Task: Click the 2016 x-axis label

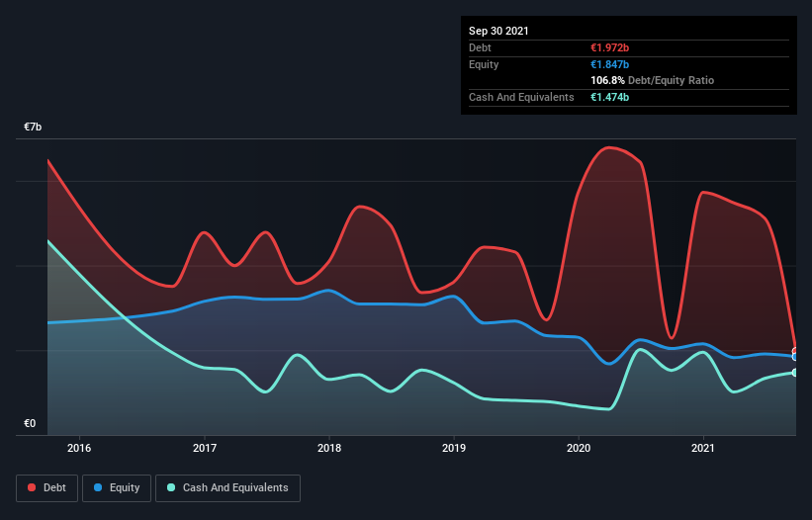Action: (x=79, y=448)
